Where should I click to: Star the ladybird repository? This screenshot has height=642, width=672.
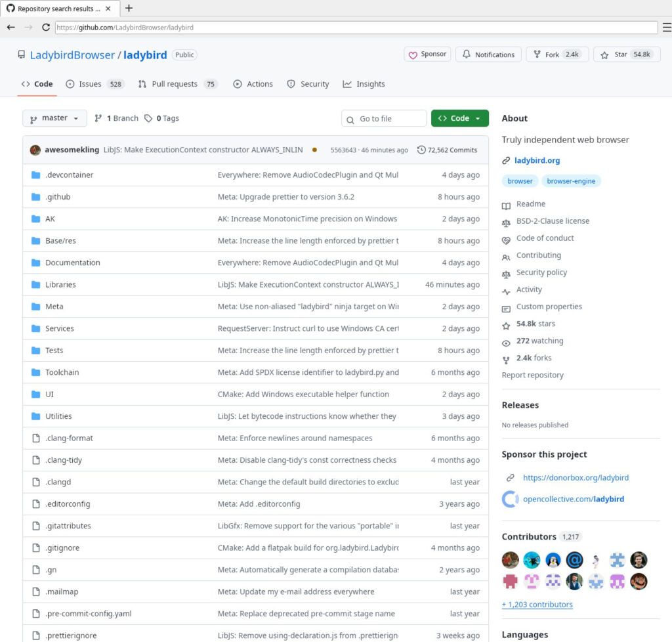(627, 54)
